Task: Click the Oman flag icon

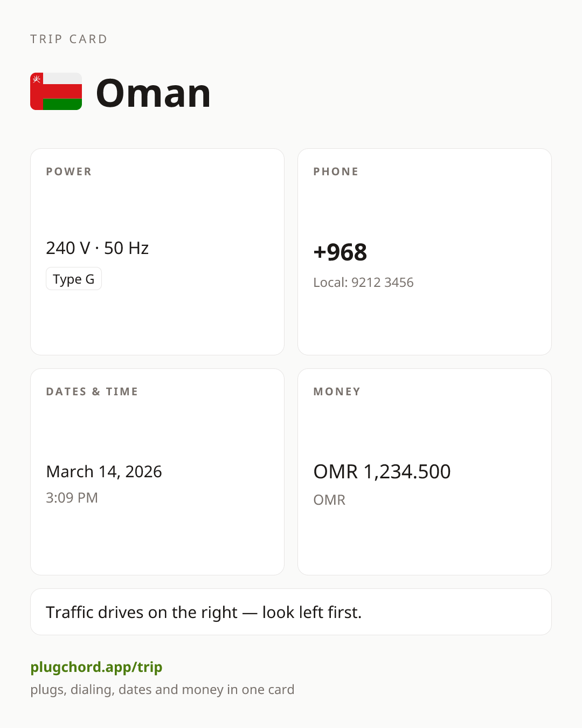Action: coord(56,92)
